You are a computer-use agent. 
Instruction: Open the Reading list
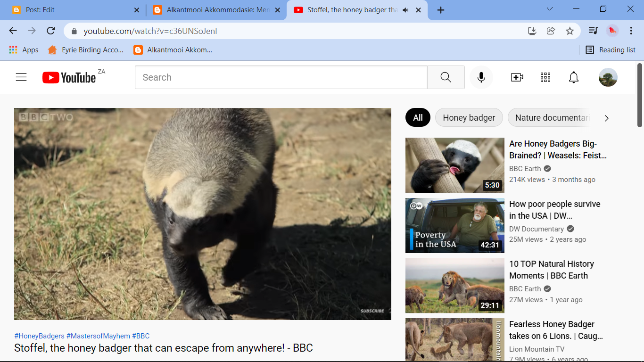pyautogui.click(x=611, y=49)
